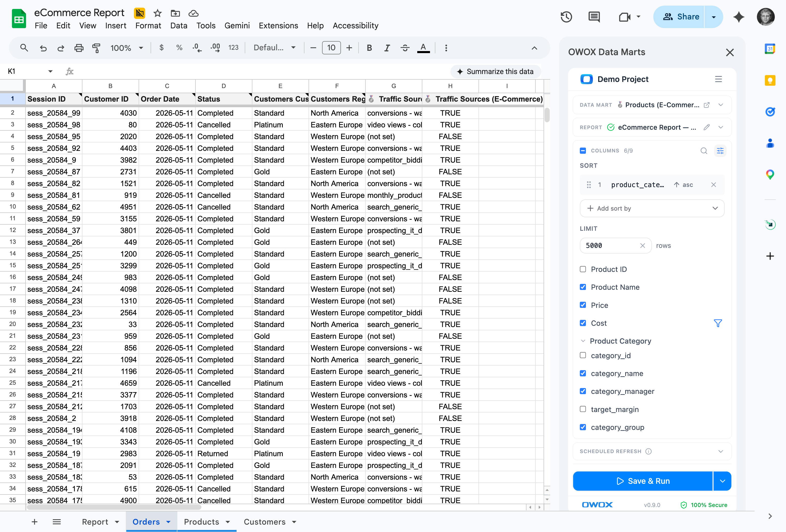
Task: Open version history clock icon
Action: coord(566,17)
